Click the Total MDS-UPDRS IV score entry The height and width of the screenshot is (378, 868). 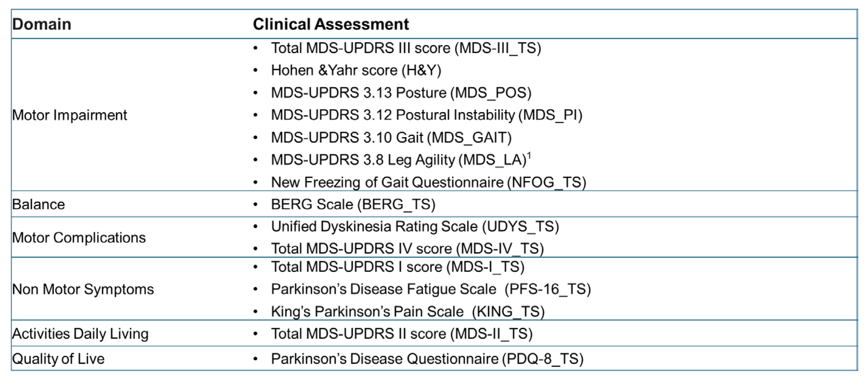click(408, 248)
